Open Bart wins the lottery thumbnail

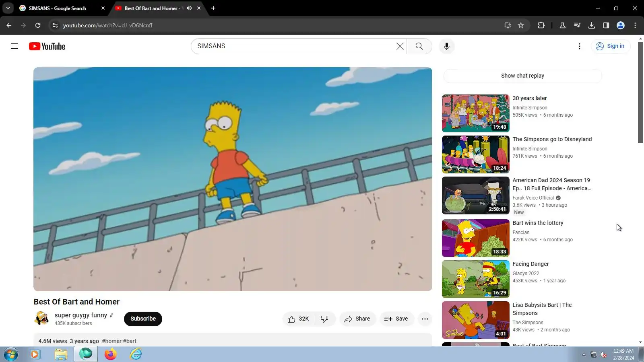tap(475, 238)
